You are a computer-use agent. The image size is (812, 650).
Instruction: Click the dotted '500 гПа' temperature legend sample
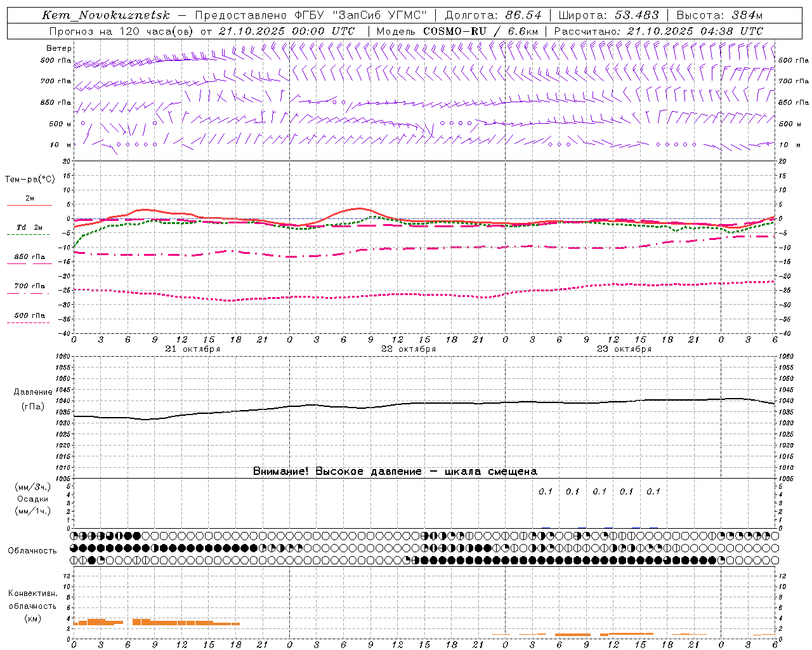click(29, 323)
